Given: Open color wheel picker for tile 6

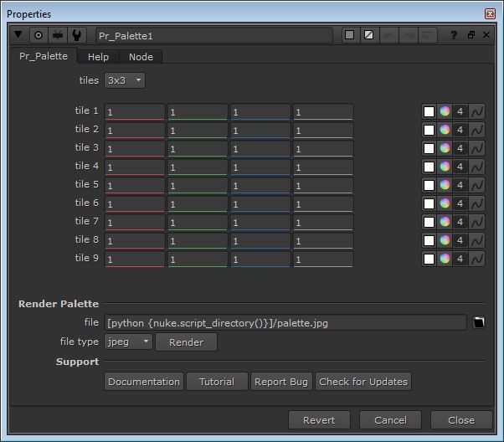Looking at the screenshot, I should [x=445, y=203].
